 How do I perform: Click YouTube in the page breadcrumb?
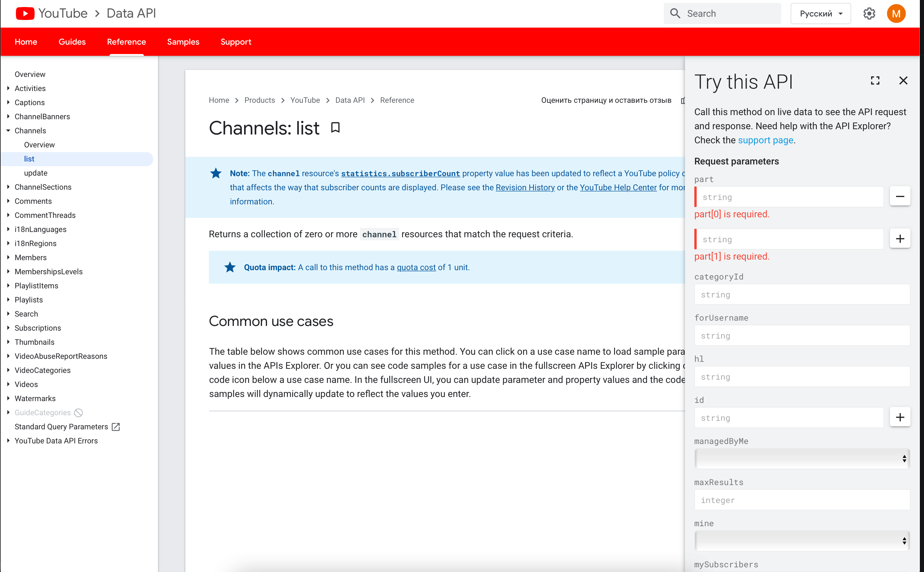tap(305, 100)
